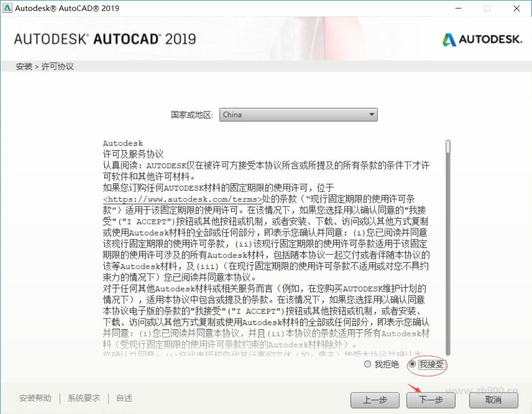Click the AutoCAD application icon in title bar
The image size is (532, 414).
[x=7, y=8]
